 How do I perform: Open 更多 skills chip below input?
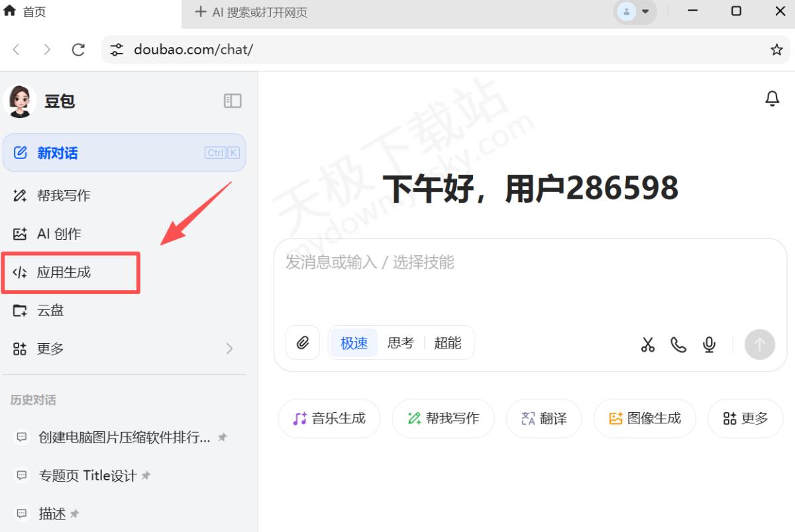[745, 418]
